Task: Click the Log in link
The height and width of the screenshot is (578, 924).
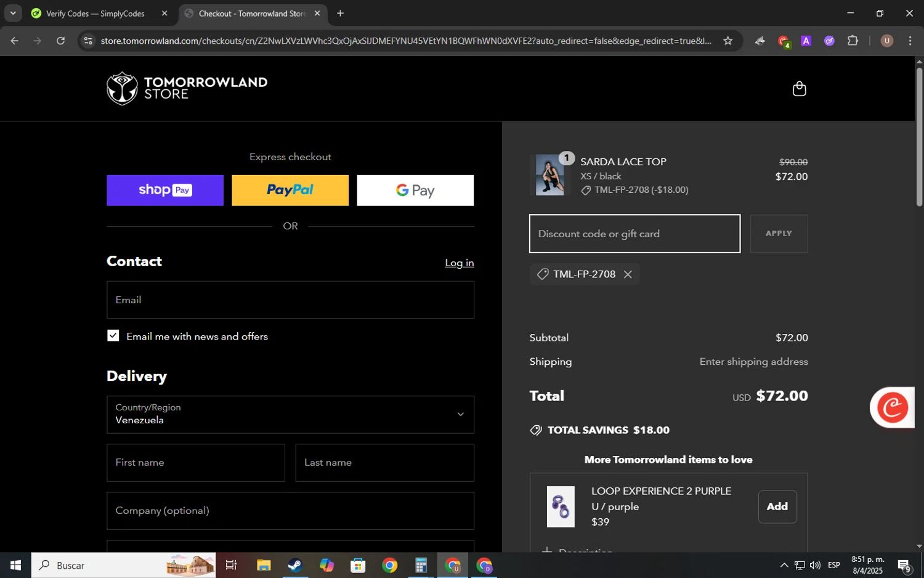Action: click(460, 263)
